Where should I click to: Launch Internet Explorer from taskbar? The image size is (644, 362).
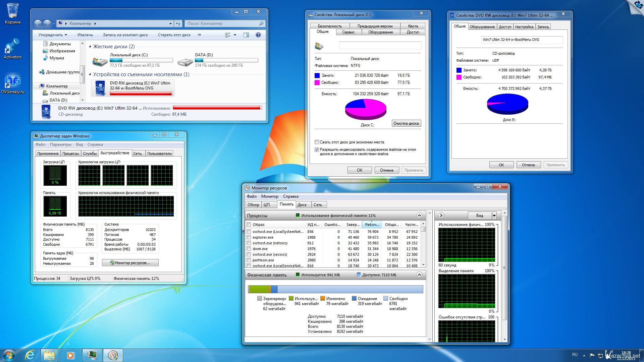tap(30, 355)
